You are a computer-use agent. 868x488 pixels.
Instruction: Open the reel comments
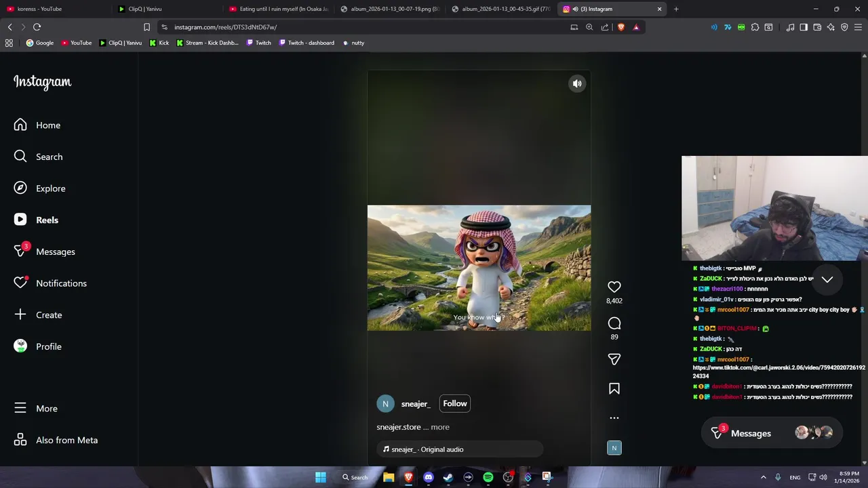[x=614, y=323]
